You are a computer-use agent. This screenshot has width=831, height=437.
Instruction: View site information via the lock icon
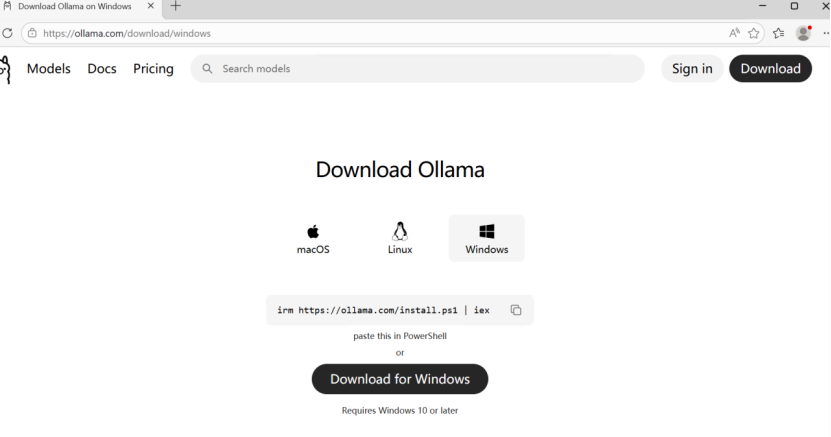click(x=32, y=33)
